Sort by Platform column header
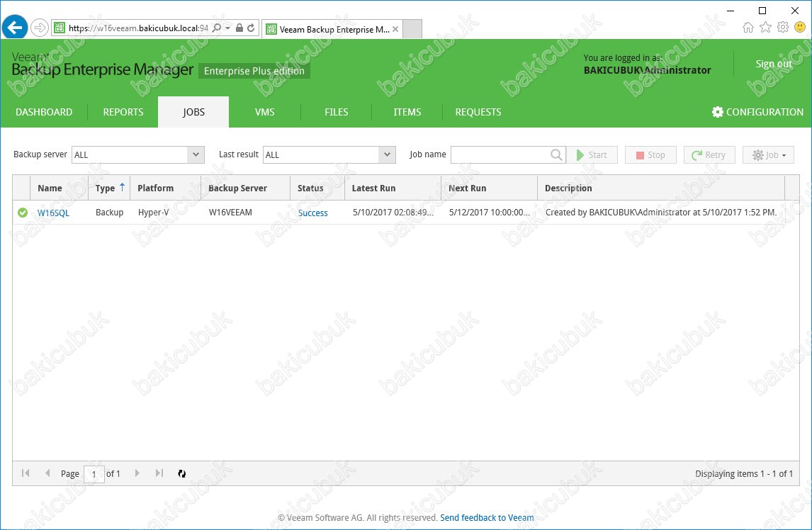The width and height of the screenshot is (812, 530). (x=165, y=188)
